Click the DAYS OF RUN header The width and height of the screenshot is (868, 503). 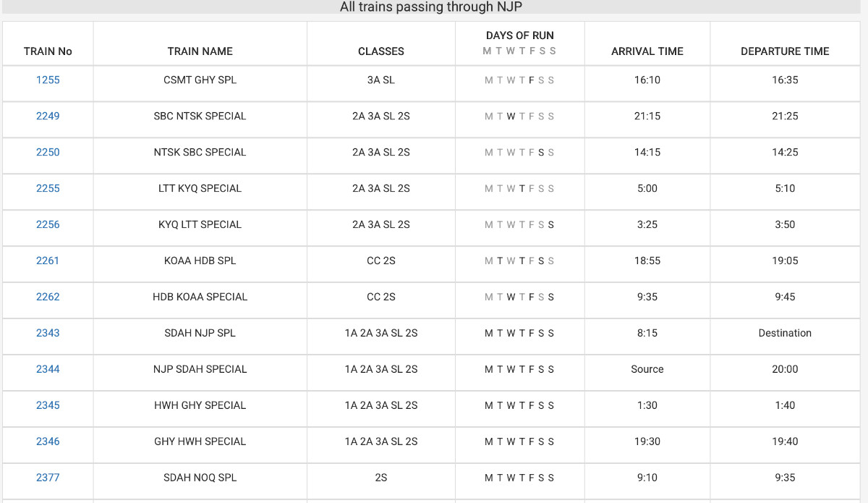(x=520, y=35)
